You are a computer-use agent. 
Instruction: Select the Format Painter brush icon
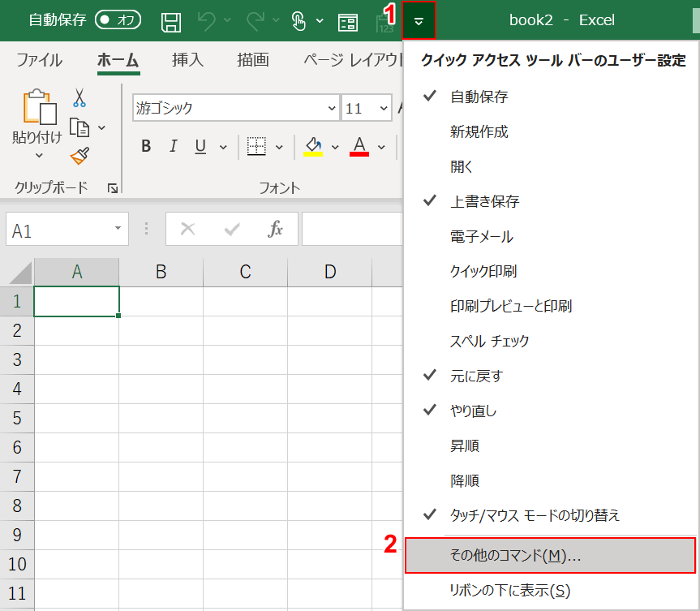pyautogui.click(x=79, y=156)
